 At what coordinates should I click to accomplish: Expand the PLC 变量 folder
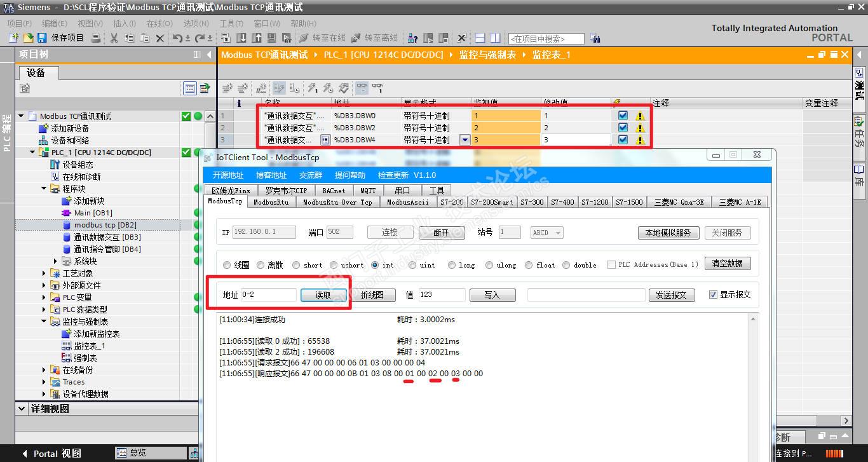44,297
